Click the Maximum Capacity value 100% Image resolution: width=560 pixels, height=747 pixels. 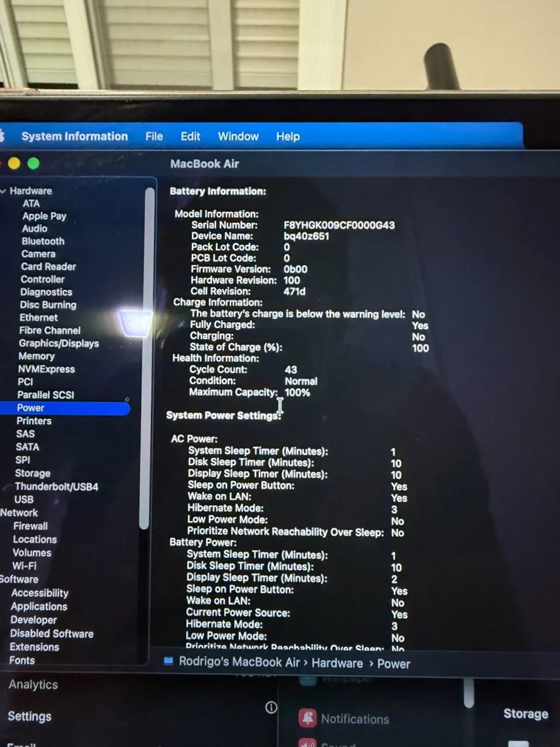point(297,393)
